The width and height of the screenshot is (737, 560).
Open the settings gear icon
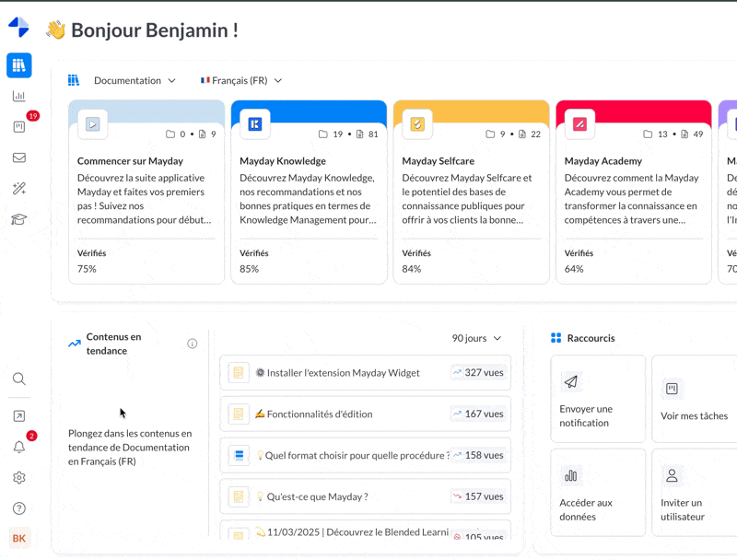(x=19, y=478)
